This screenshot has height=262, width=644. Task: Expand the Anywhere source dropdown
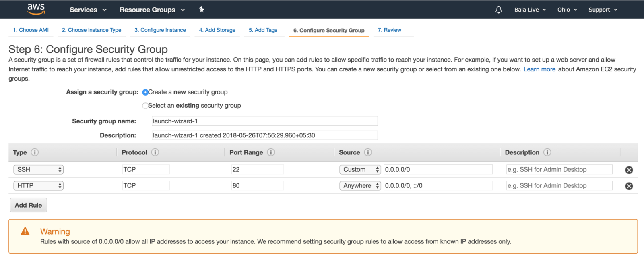click(360, 186)
